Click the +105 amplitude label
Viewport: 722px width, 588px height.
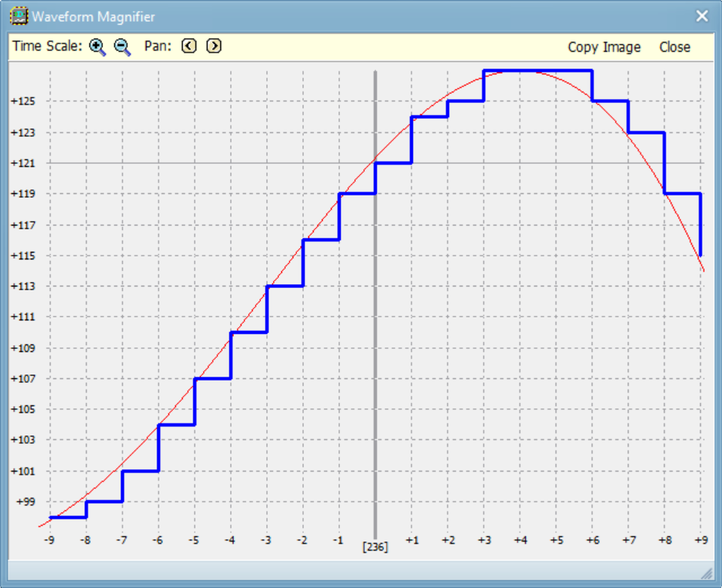(23, 409)
